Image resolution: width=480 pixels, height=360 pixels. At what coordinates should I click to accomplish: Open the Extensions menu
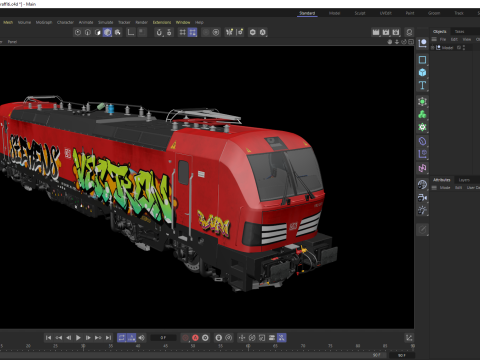point(162,22)
